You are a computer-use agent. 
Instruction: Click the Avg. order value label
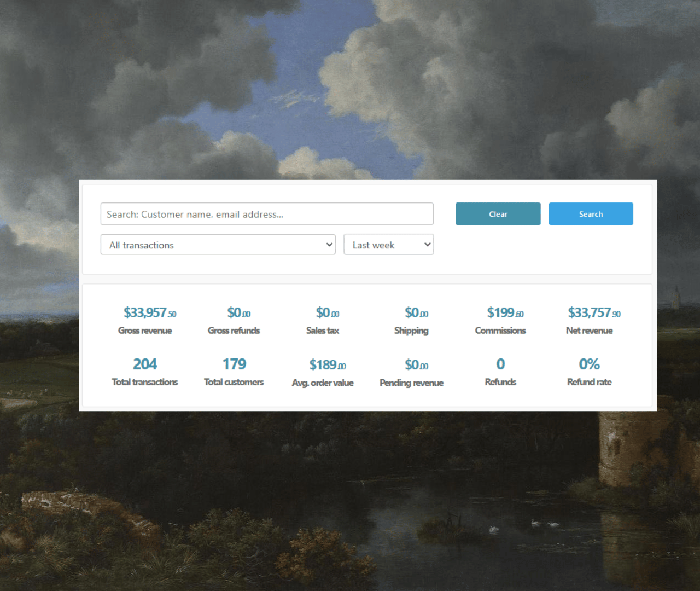point(323,383)
